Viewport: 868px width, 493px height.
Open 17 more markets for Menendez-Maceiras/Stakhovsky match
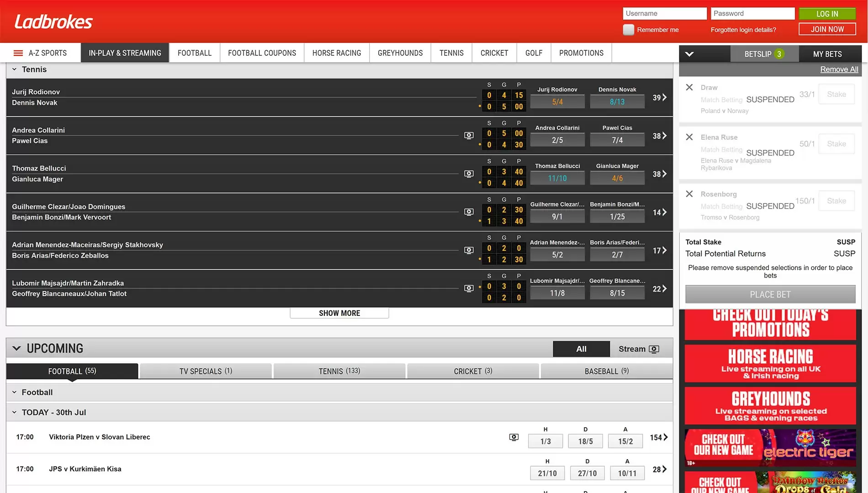(660, 251)
